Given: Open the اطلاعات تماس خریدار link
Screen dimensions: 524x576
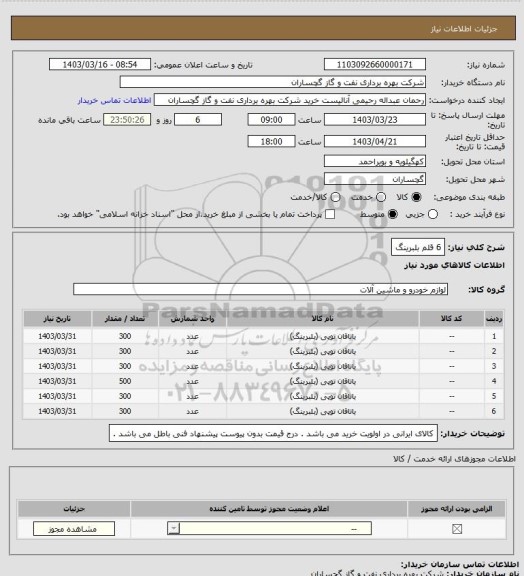Looking at the screenshot, I should [114, 100].
